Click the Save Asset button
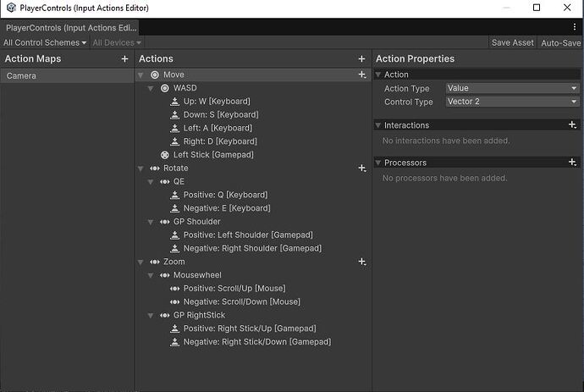This screenshot has height=392, width=584. point(512,42)
